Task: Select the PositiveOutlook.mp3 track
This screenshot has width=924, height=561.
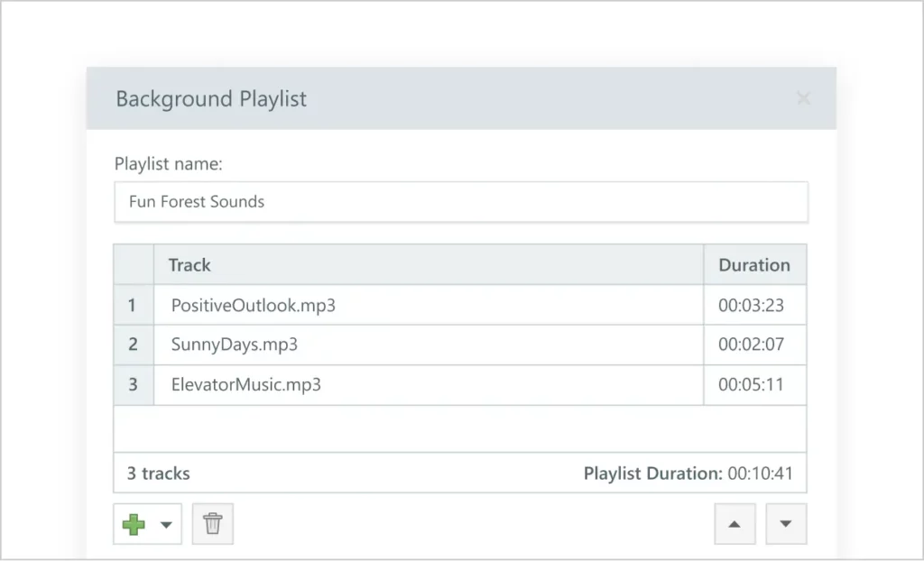Action: point(254,305)
